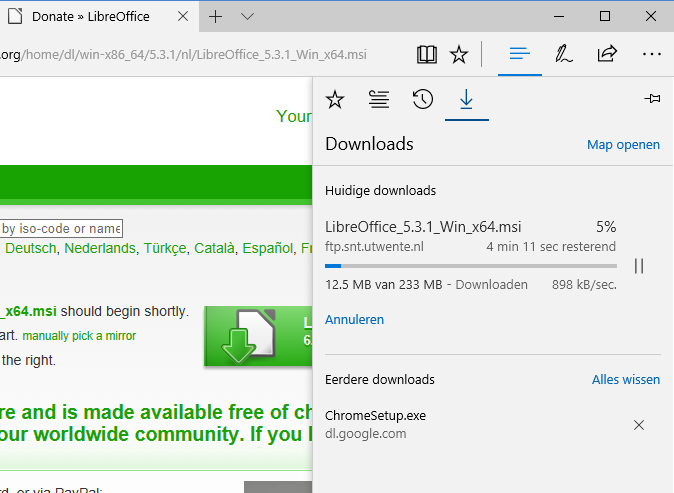Switch to the Reading list tab
Screen dimensions: 674x493
click(379, 99)
